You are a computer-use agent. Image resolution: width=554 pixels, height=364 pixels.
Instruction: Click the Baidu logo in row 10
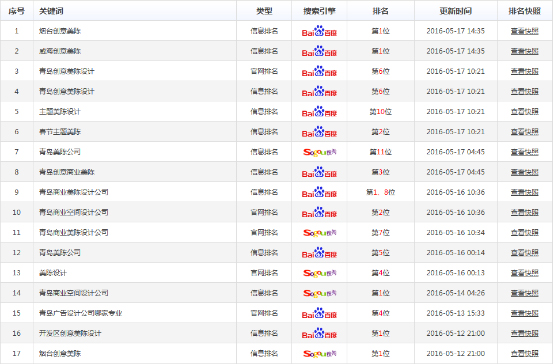coord(319,212)
